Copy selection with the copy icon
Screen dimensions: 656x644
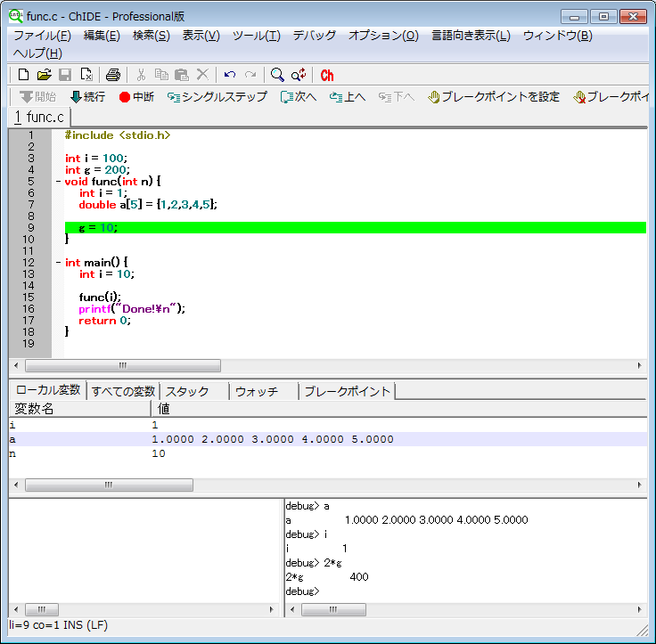point(161,75)
